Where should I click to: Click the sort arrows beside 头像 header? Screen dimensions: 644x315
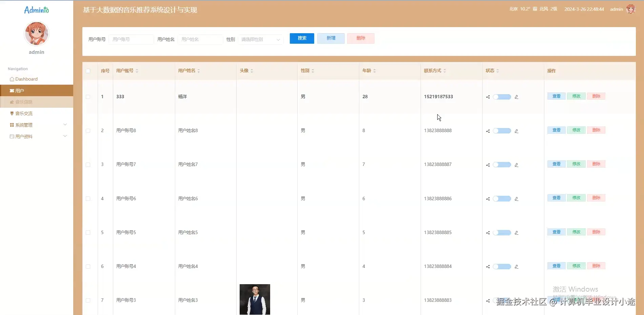252,71
